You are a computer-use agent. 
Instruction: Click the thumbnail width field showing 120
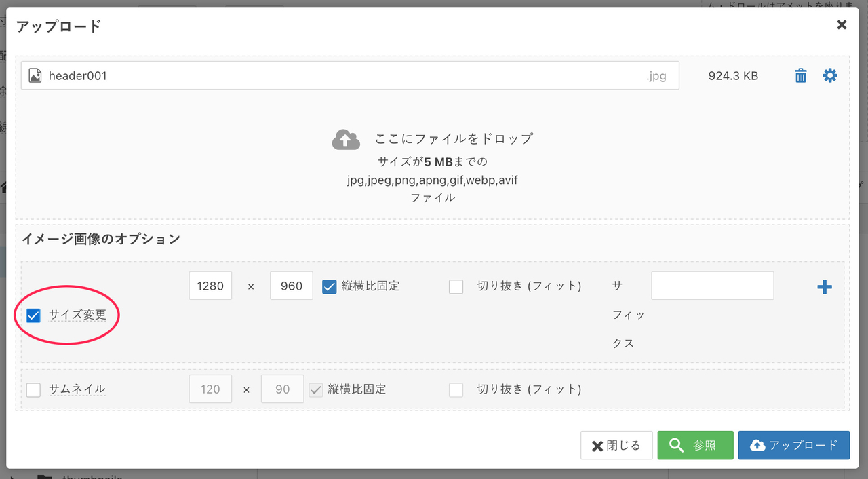(210, 389)
